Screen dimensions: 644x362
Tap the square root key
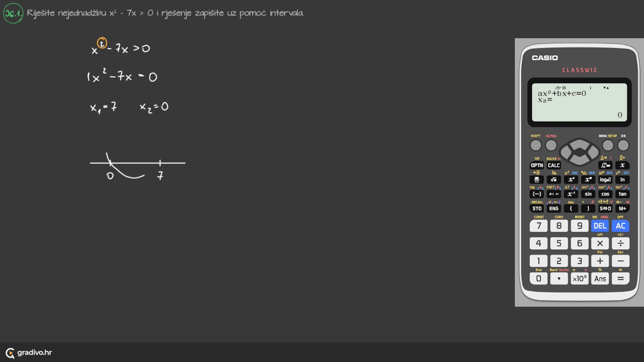(553, 180)
